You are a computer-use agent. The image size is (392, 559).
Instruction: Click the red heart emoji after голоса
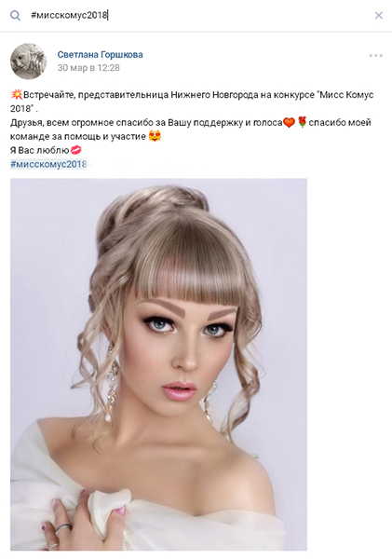289,123
